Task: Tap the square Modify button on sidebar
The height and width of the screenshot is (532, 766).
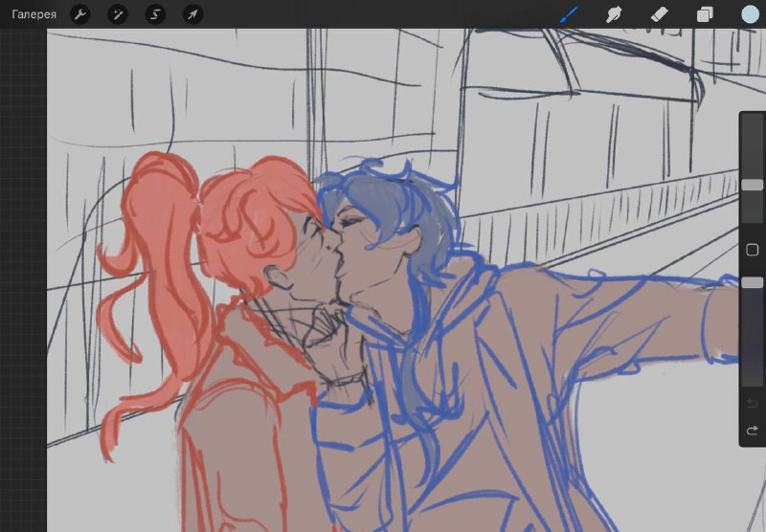Action: (753, 250)
